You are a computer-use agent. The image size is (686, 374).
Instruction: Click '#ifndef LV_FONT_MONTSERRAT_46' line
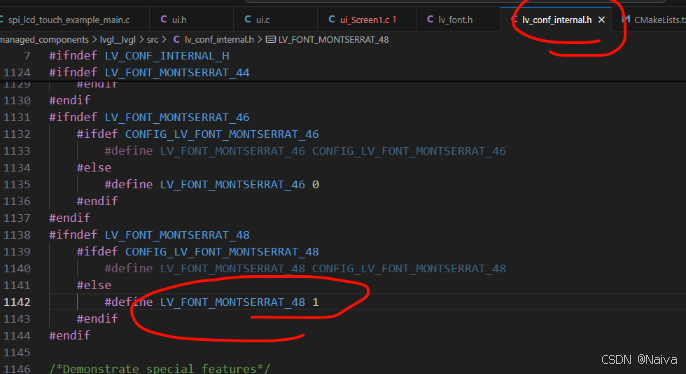click(x=149, y=117)
